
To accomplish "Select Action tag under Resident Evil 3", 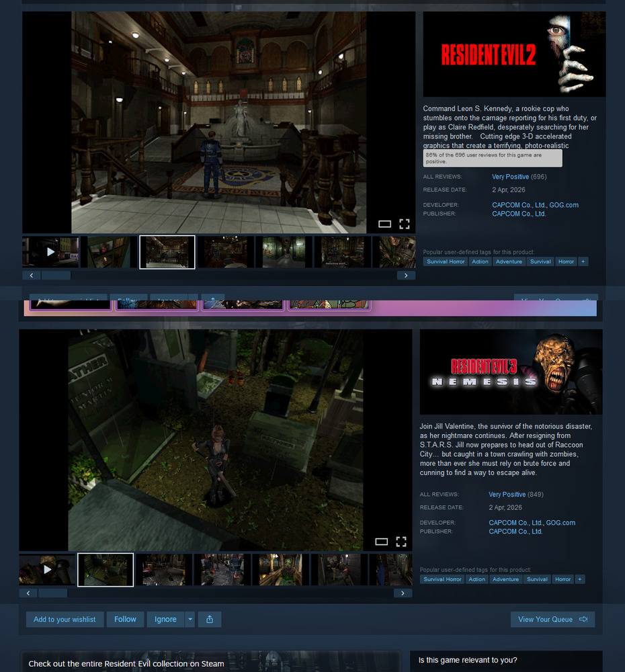I will point(476,579).
